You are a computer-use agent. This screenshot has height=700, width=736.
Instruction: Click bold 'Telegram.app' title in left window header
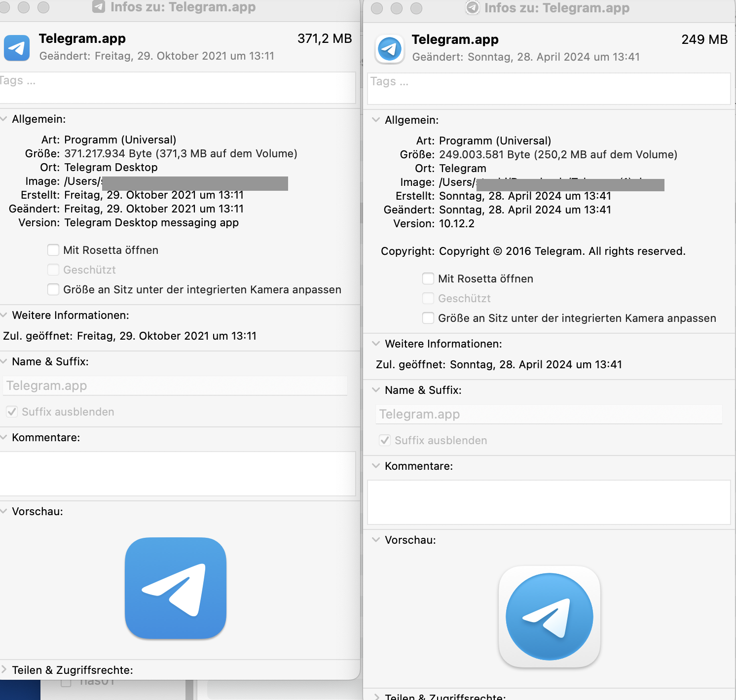(x=82, y=38)
